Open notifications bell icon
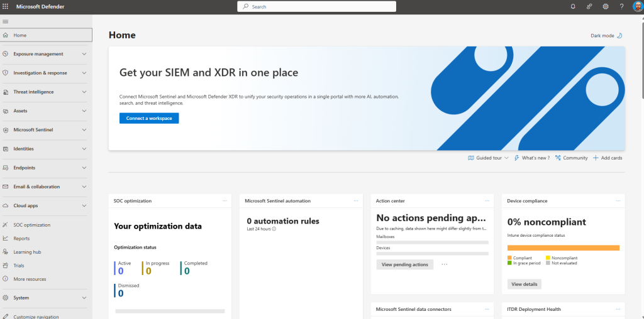644x319 pixels. [x=573, y=6]
